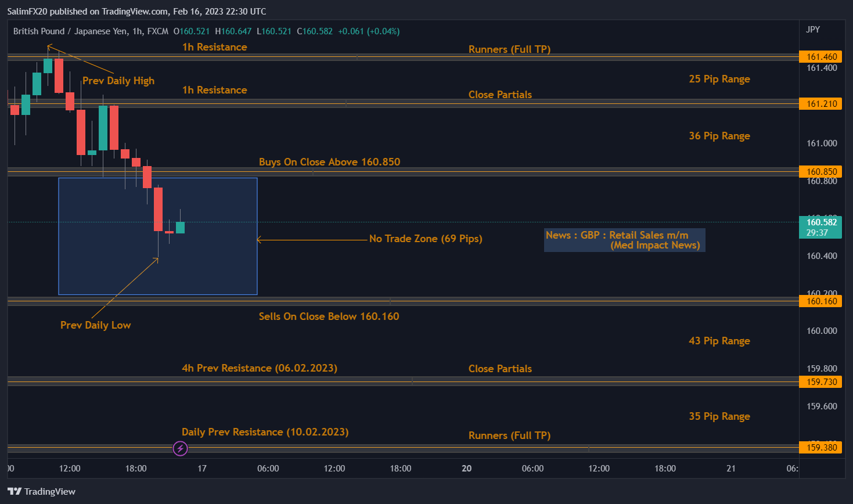Click the 160.850 price axis label
Image resolution: width=853 pixels, height=504 pixels.
821,171
